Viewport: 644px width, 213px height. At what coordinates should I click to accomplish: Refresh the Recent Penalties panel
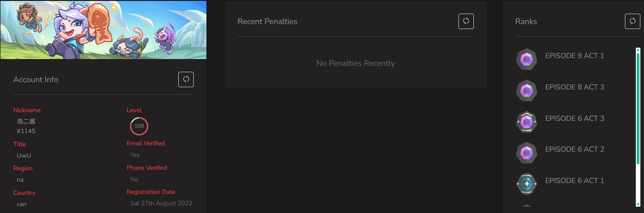tap(466, 21)
